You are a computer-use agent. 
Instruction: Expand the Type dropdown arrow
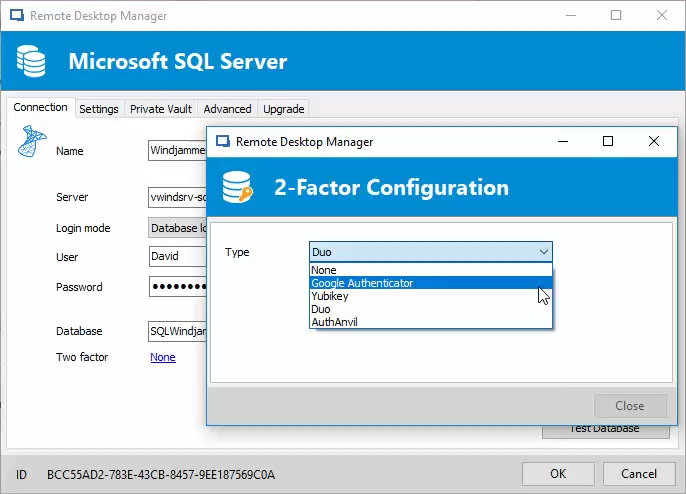(543, 252)
